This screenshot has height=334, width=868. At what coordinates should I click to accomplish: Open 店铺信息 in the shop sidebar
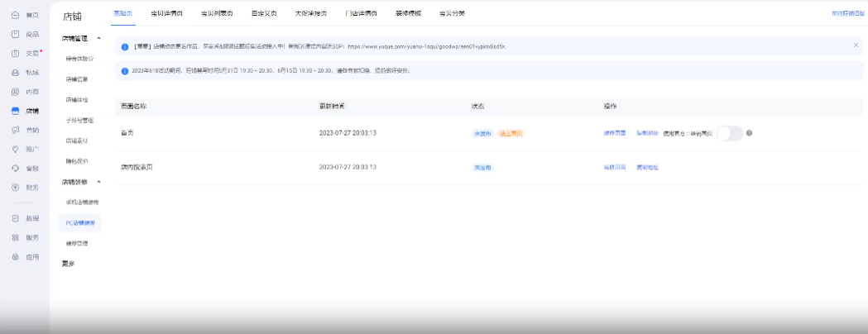click(76, 79)
